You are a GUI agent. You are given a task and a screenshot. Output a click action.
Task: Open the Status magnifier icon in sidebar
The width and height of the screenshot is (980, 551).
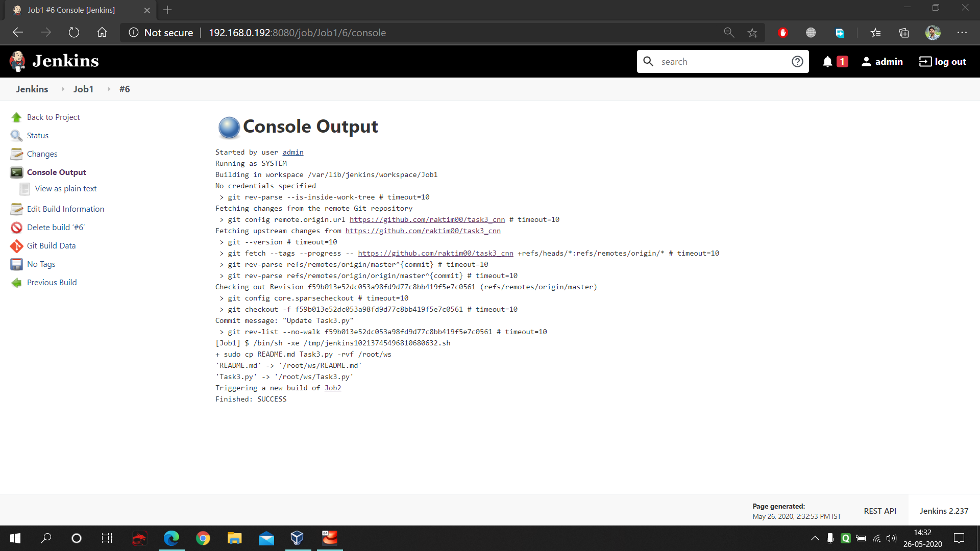pos(16,136)
